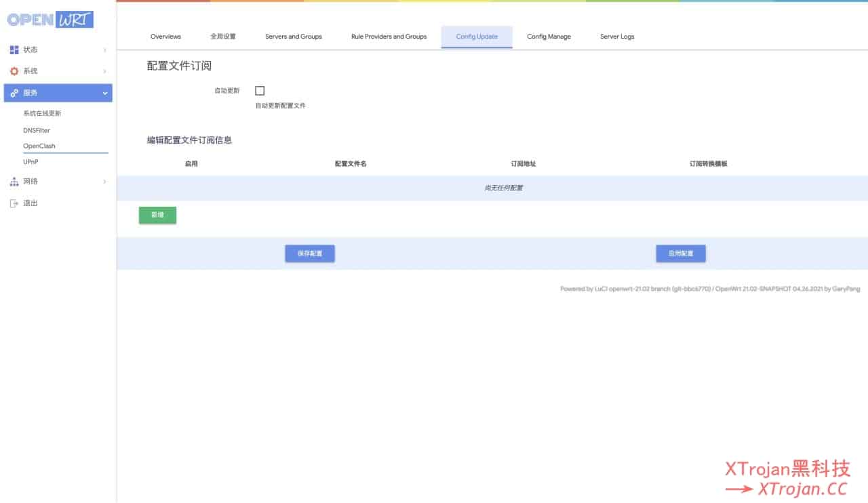Click 退出 to log out

(31, 203)
